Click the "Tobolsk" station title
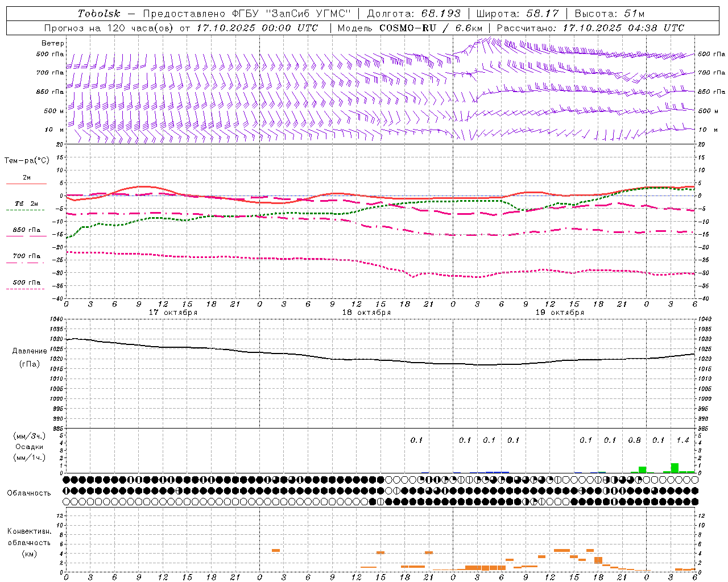 click(99, 14)
